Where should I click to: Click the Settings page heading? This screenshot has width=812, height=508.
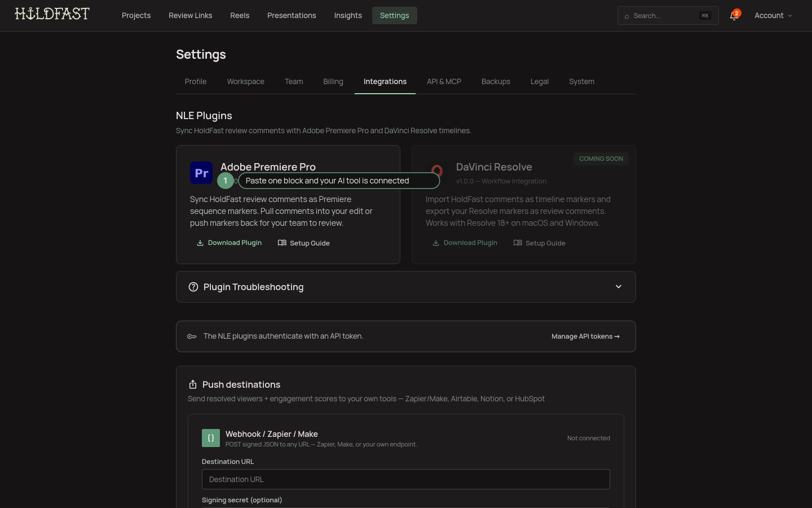(201, 54)
